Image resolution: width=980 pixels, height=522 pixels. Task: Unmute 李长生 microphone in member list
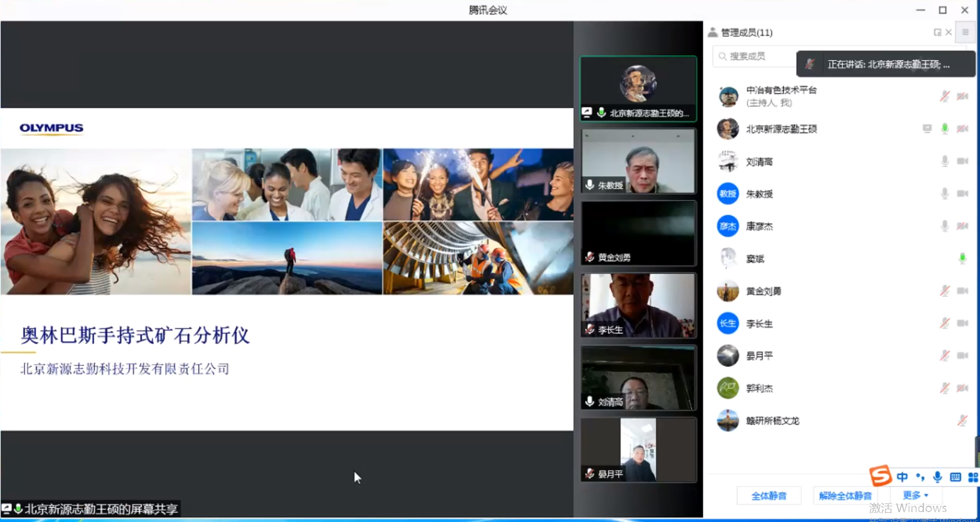(945, 324)
